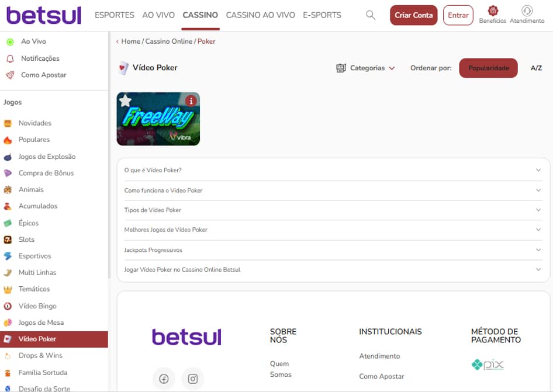Image resolution: width=553 pixels, height=392 pixels.
Task: Click the Instagram social icon
Action: tap(192, 379)
